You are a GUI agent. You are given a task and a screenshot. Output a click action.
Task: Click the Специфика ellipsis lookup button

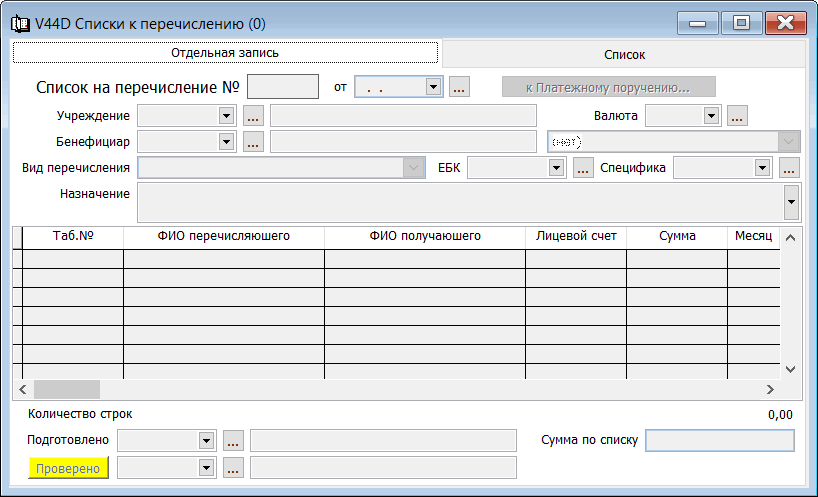click(789, 168)
